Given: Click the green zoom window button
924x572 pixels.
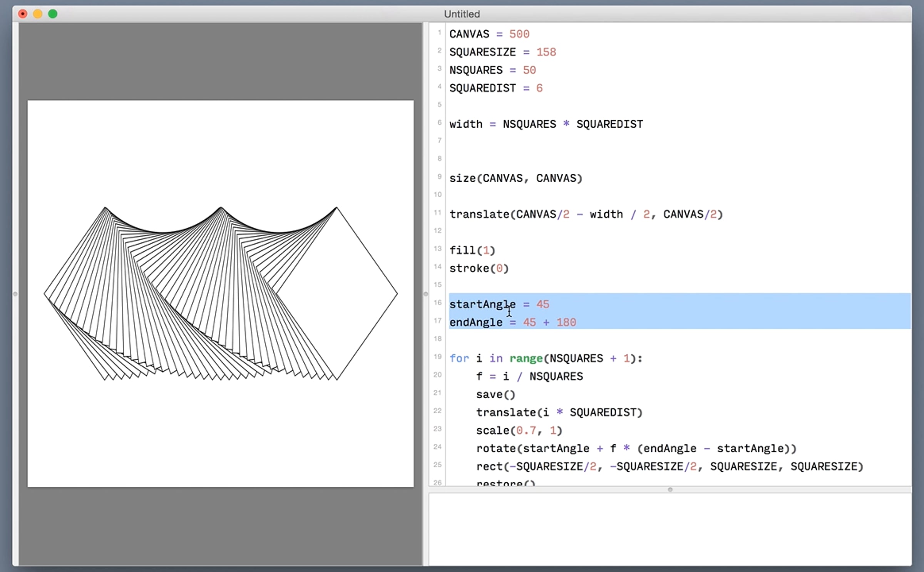Looking at the screenshot, I should coord(53,14).
